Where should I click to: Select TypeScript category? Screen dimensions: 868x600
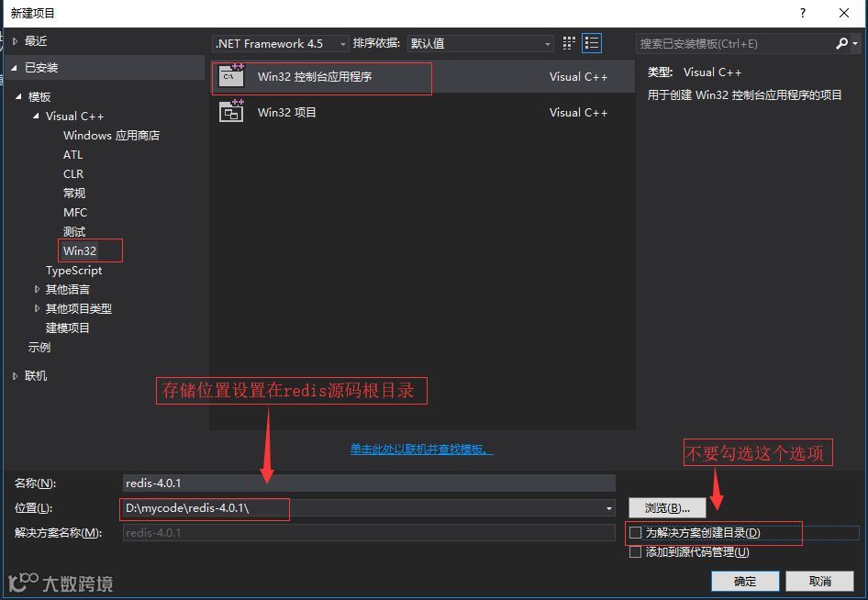click(73, 270)
